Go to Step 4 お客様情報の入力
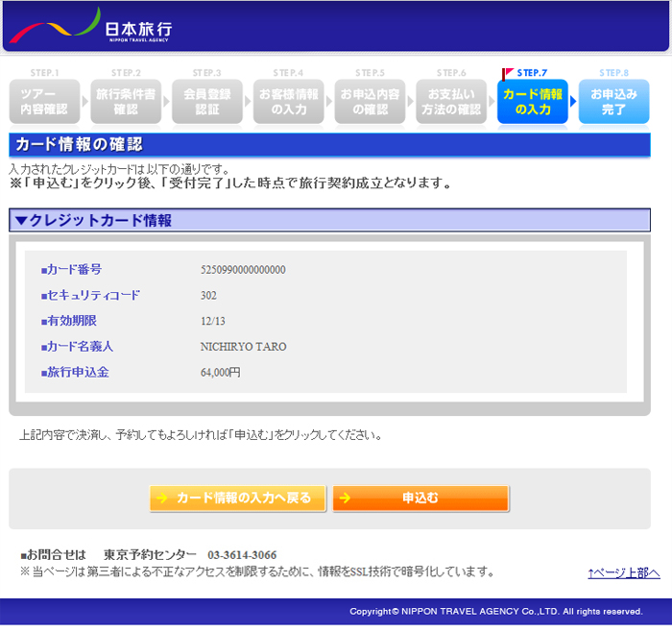This screenshot has height=632, width=672. pyautogui.click(x=288, y=102)
